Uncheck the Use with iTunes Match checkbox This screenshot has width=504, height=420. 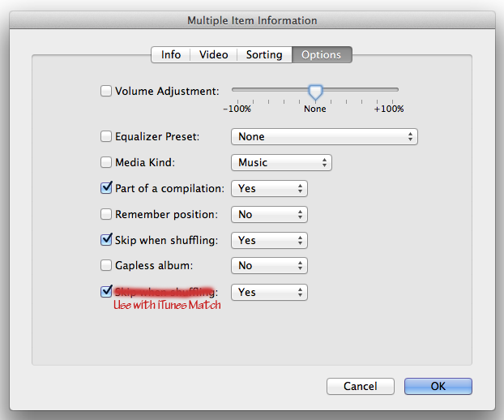[x=106, y=291]
